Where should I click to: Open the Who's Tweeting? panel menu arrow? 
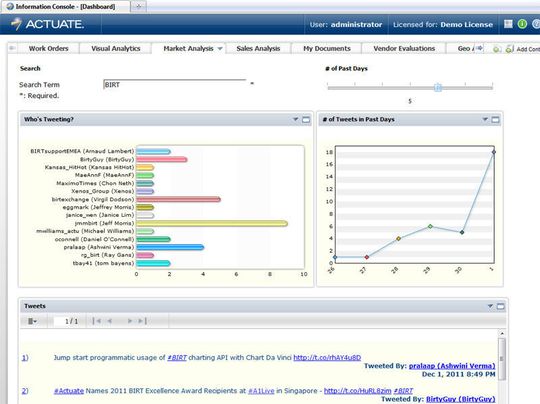[x=295, y=119]
